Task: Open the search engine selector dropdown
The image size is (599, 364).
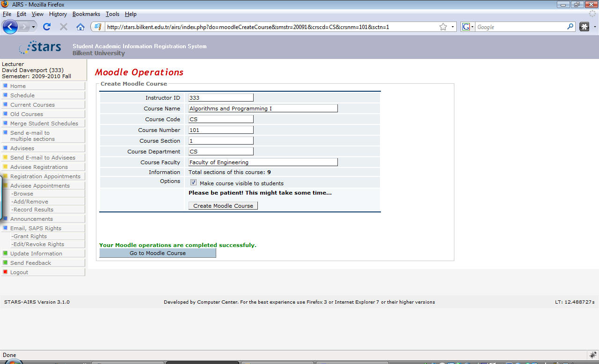Action: pos(468,27)
